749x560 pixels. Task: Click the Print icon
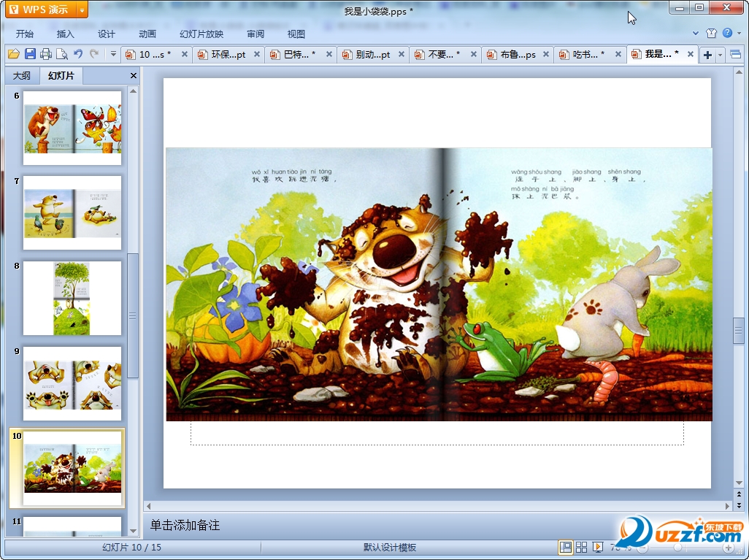(46, 54)
